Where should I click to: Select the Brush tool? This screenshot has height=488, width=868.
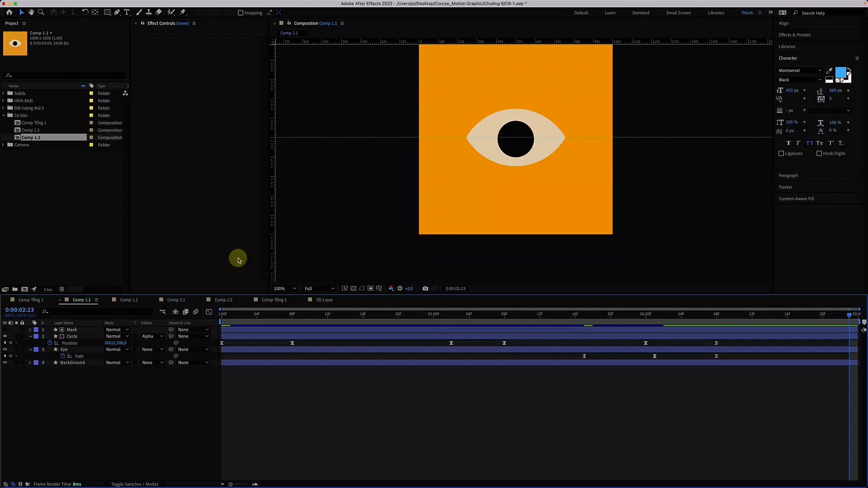(x=139, y=12)
